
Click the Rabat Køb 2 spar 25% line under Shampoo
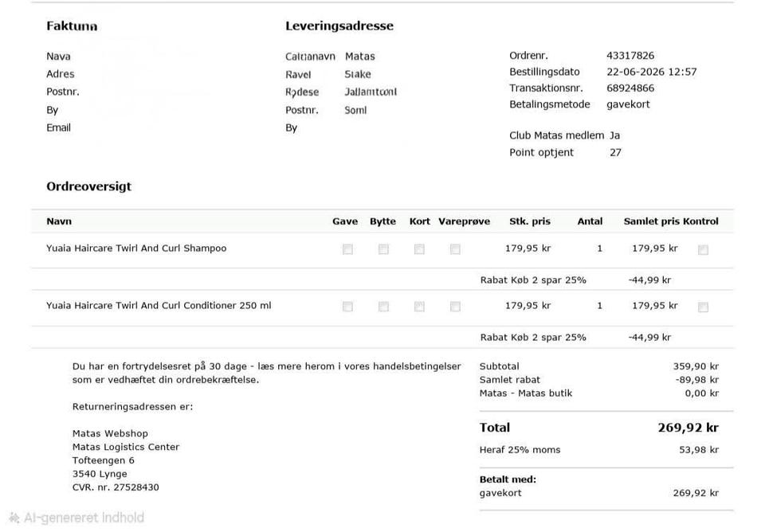tap(533, 280)
